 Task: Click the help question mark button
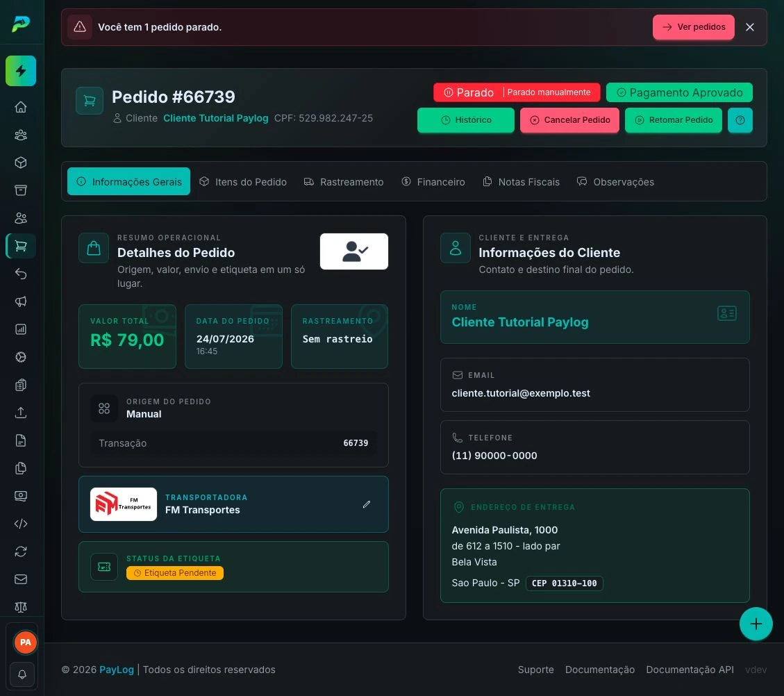click(740, 120)
